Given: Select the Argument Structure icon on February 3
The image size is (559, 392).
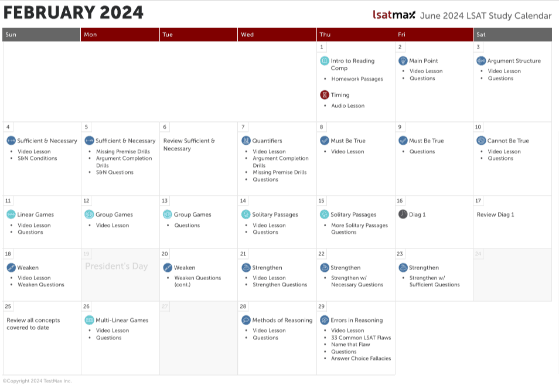Looking at the screenshot, I should (480, 60).
